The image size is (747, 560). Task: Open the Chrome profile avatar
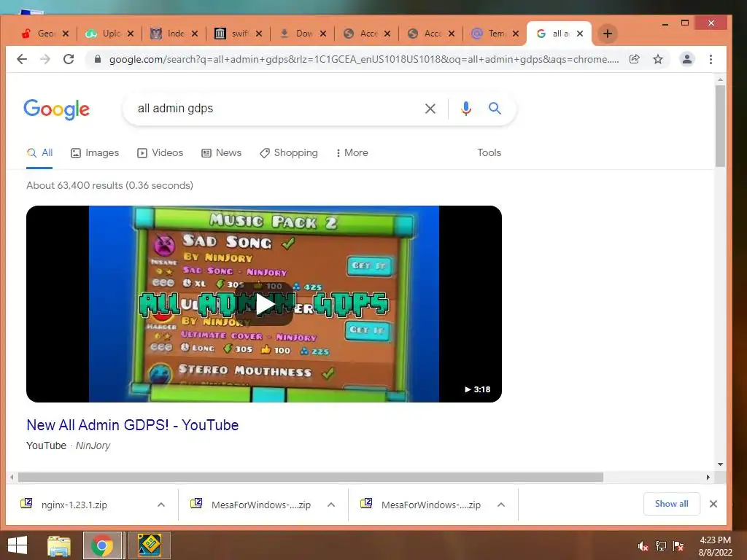(687, 59)
